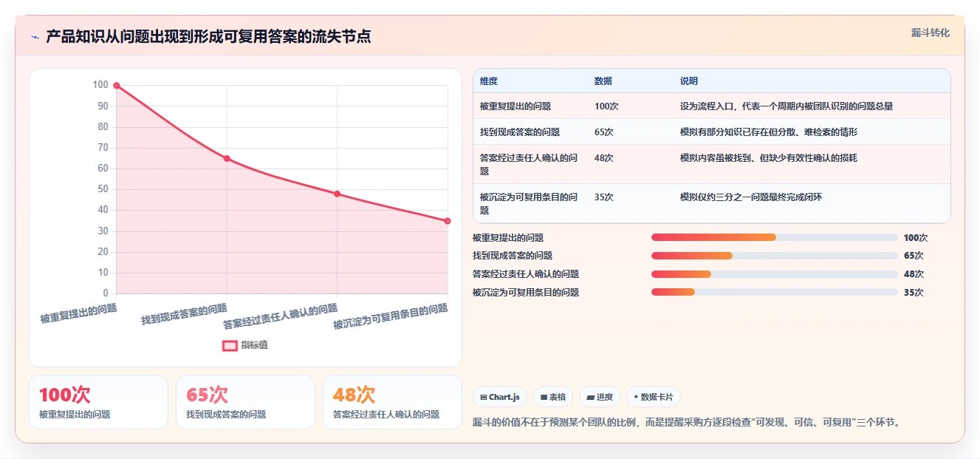Click the footer note starting 漏斗的价值不在于
980x459 pixels.
(686, 423)
